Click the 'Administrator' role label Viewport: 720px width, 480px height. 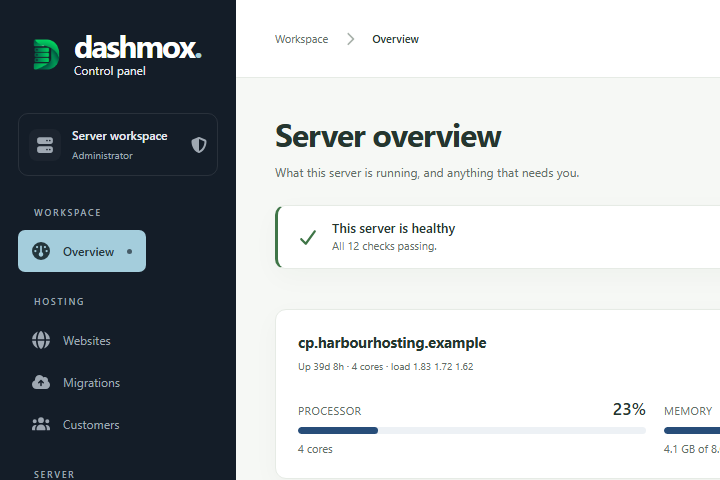coord(102,156)
